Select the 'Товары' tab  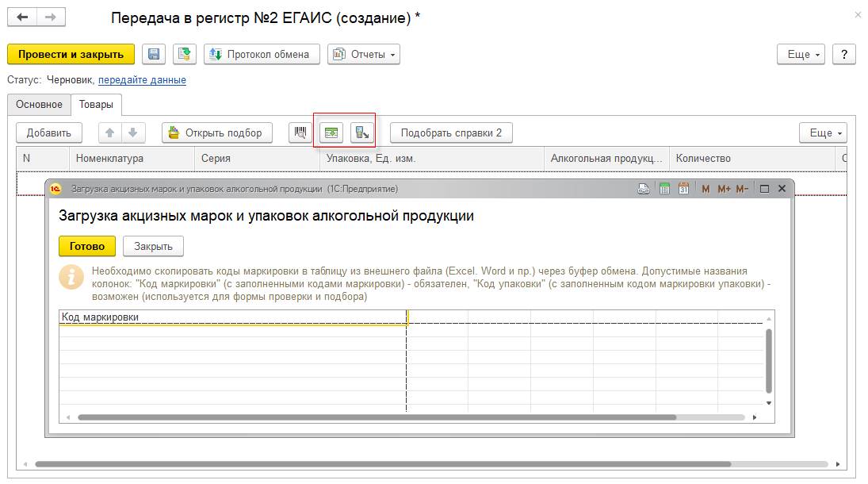96,104
